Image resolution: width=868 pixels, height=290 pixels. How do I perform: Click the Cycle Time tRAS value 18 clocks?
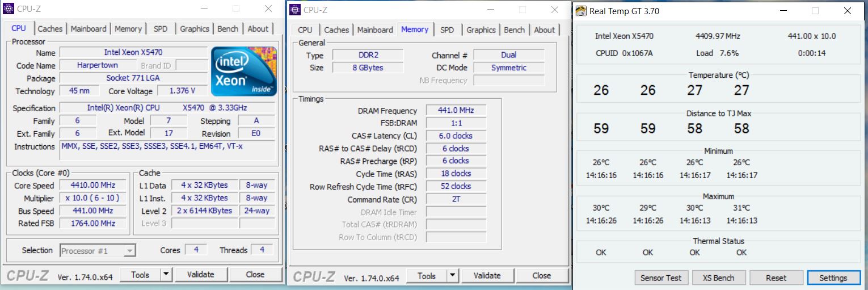456,173
